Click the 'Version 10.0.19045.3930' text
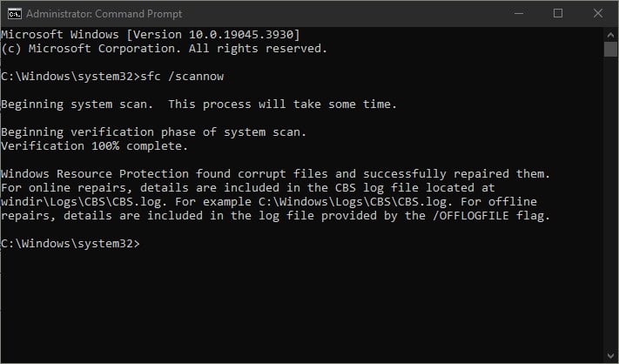Image resolution: width=619 pixels, height=364 pixels. [x=213, y=34]
